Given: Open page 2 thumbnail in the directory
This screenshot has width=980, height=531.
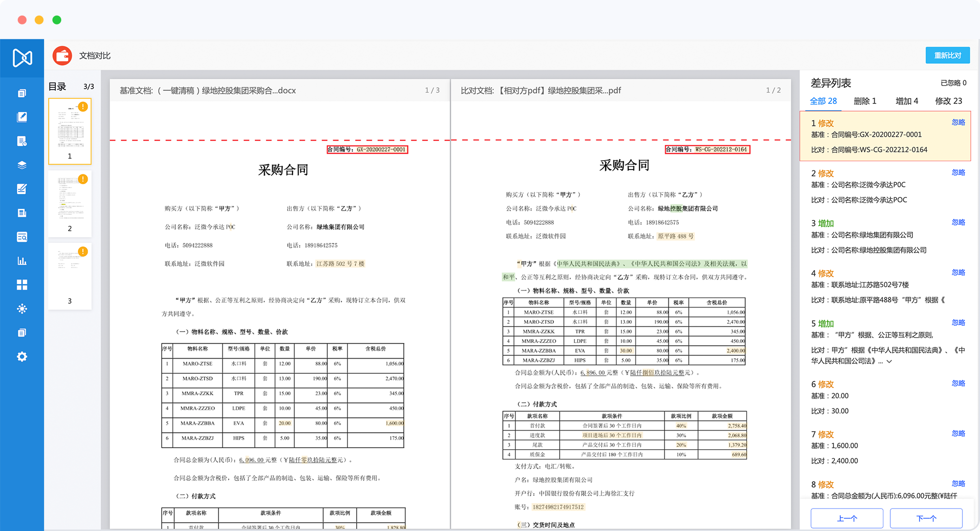Looking at the screenshot, I should 70,202.
